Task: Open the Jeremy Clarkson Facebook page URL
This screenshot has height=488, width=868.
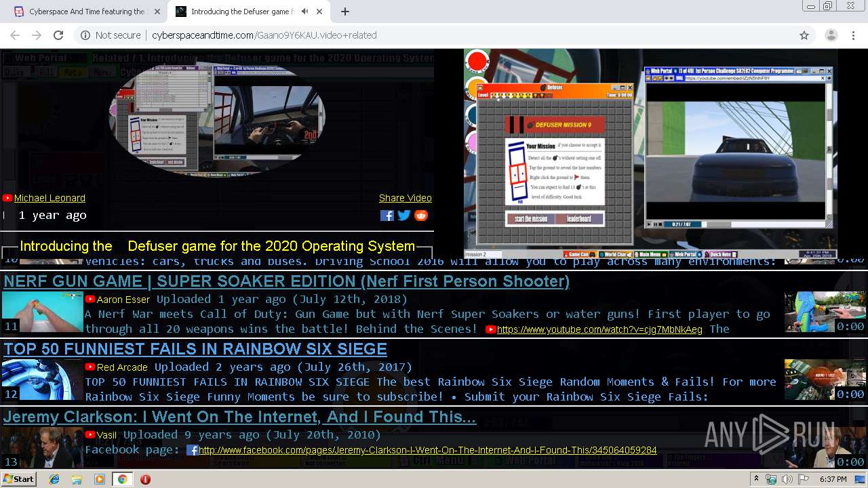Action: point(427,450)
